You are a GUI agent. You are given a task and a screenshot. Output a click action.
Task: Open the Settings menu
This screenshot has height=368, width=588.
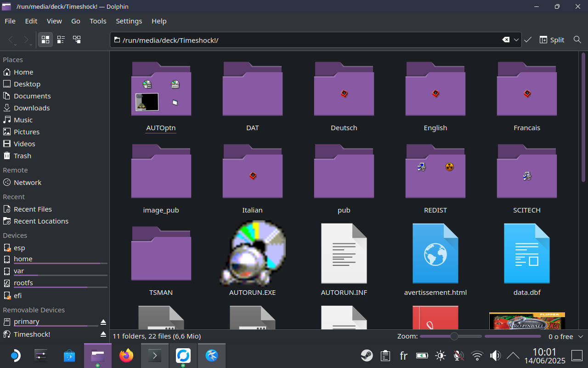(129, 21)
